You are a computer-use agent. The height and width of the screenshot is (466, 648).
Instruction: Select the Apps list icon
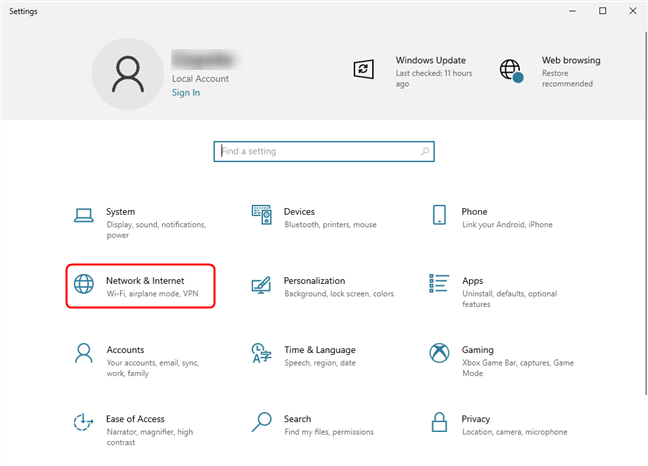coord(439,283)
